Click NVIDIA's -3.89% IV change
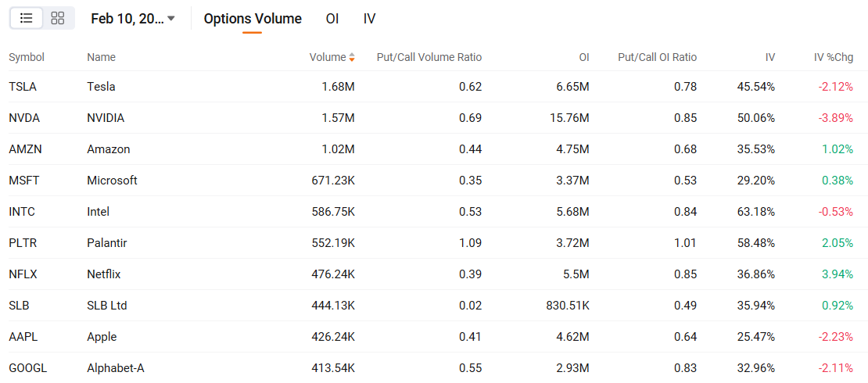Image resolution: width=868 pixels, height=383 pixels. (x=836, y=118)
